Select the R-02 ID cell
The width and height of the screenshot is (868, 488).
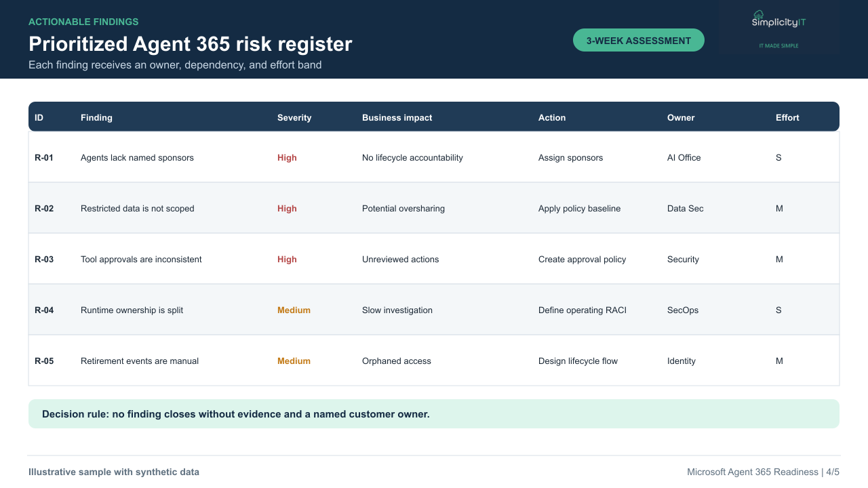coord(44,208)
